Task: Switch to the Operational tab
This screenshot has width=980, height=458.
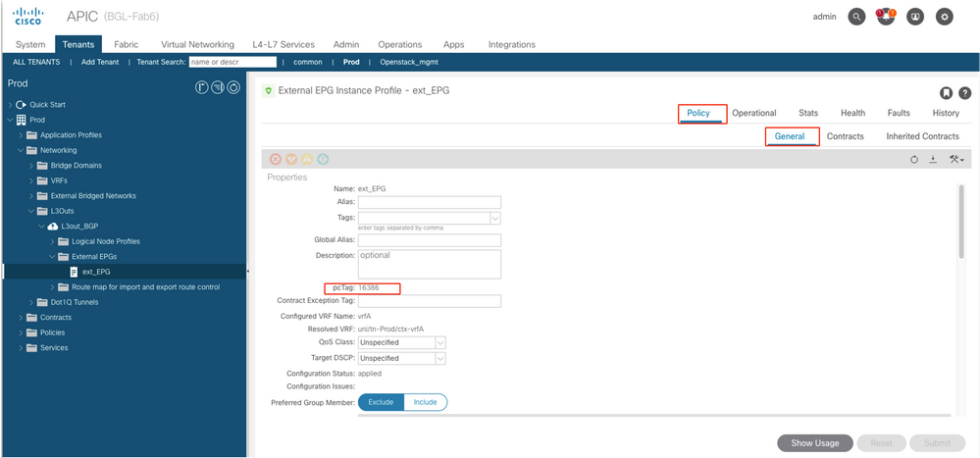Action: (754, 113)
